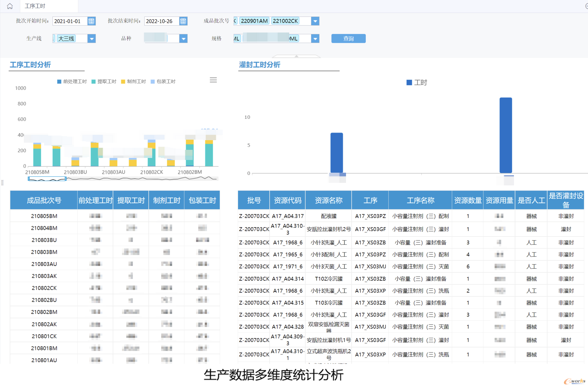Click the 资源名称 column header
Screen dimensions: 588x387
[x=328, y=200]
